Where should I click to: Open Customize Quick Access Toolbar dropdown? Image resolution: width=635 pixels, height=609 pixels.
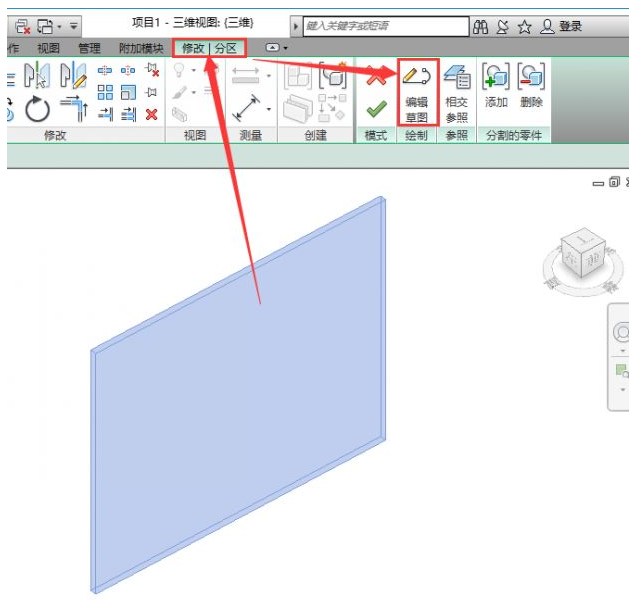(73, 26)
